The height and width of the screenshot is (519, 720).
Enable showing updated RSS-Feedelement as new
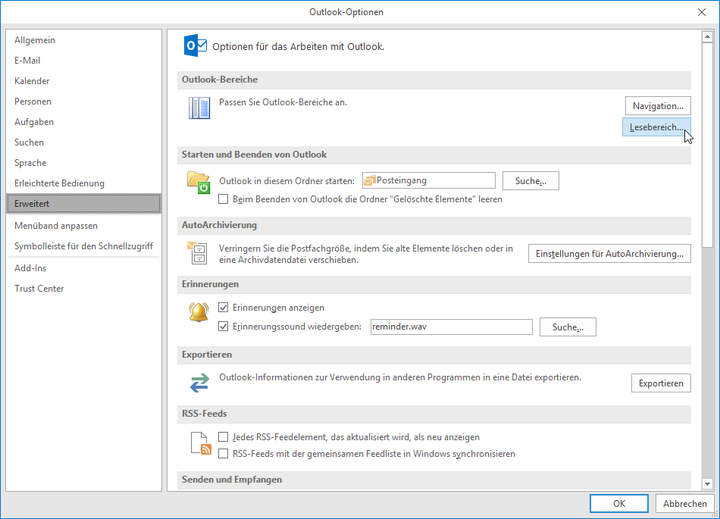point(223,437)
